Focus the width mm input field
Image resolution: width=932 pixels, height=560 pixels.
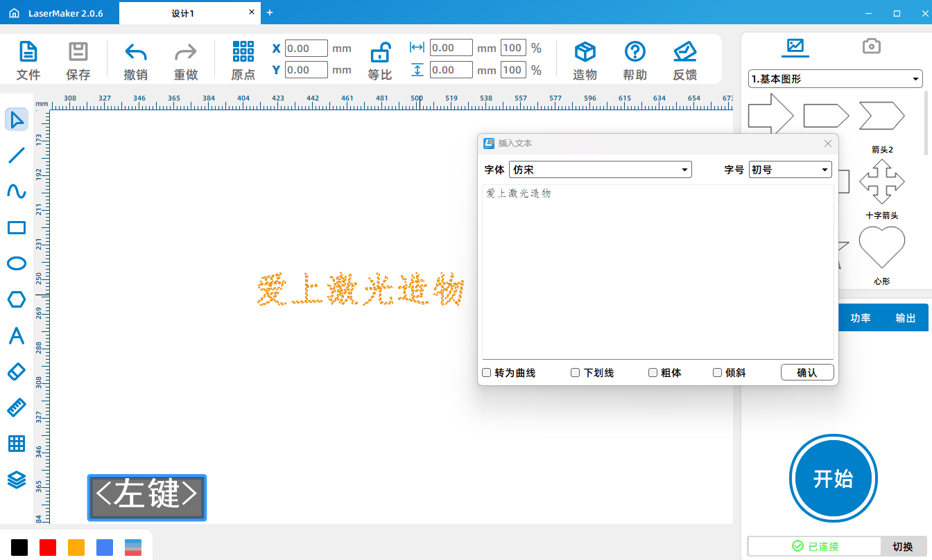click(x=451, y=49)
